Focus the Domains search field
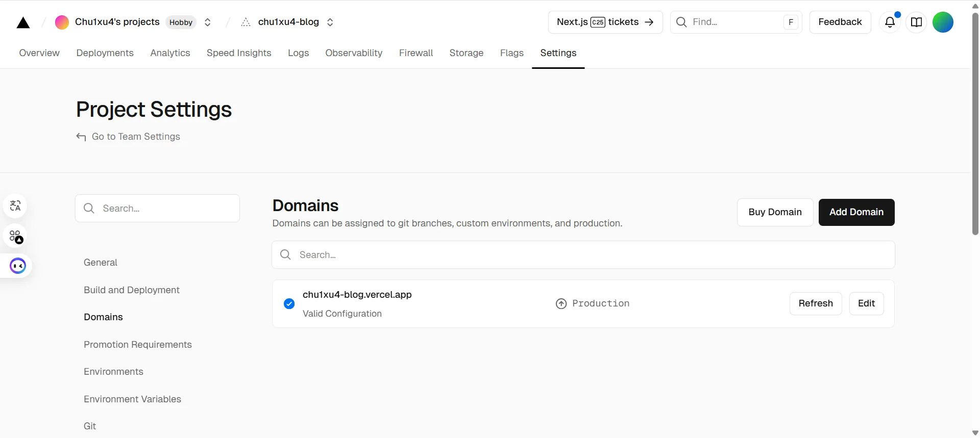 coord(583,255)
